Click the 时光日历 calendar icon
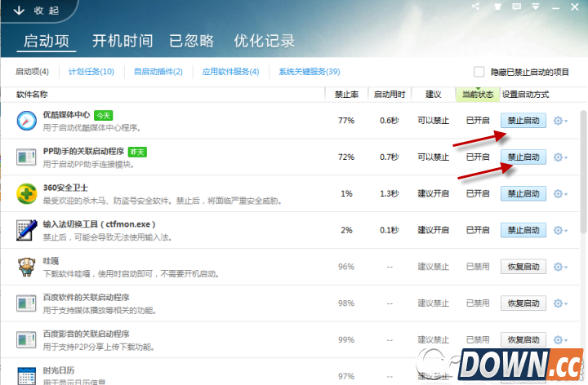The height and width of the screenshot is (385, 588). tap(27, 376)
